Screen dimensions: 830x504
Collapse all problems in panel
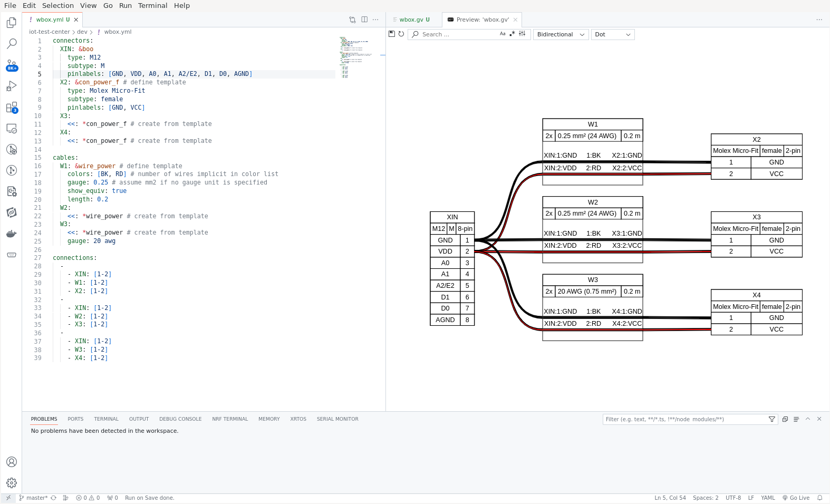(x=785, y=419)
